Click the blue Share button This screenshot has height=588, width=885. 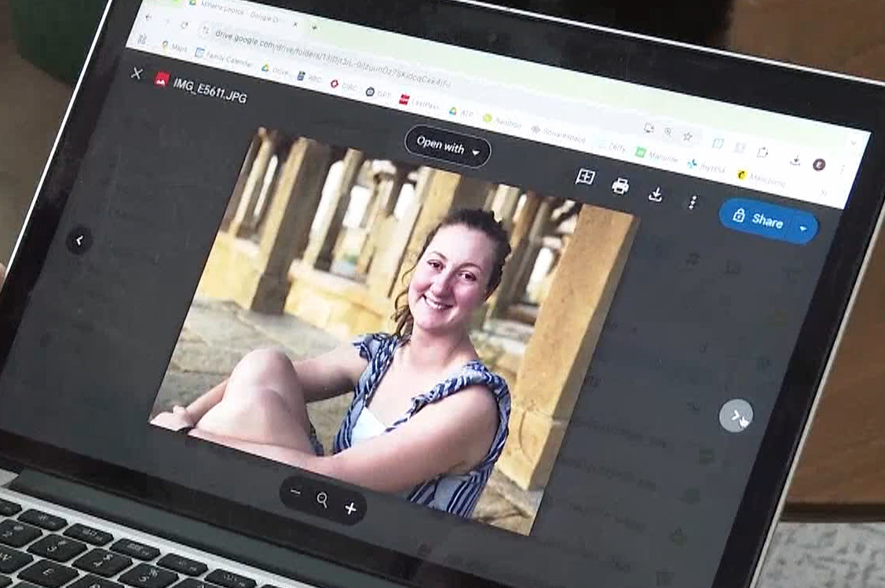tap(758, 220)
